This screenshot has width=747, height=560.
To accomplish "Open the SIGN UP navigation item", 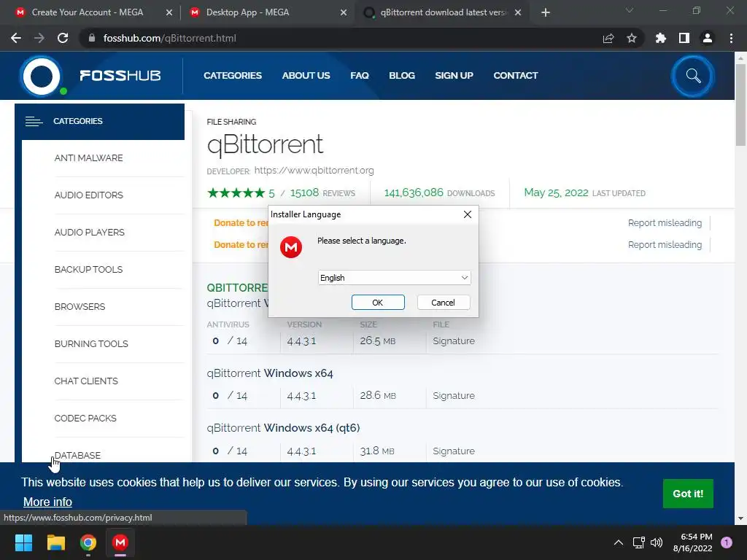I will pyautogui.click(x=454, y=76).
